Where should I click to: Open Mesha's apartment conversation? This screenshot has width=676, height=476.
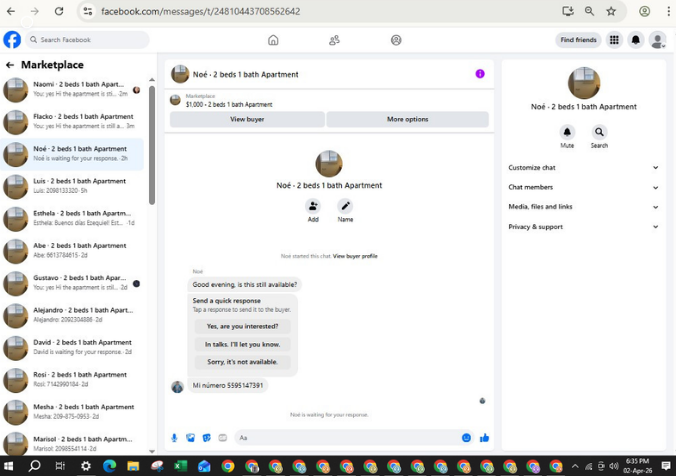click(x=72, y=412)
